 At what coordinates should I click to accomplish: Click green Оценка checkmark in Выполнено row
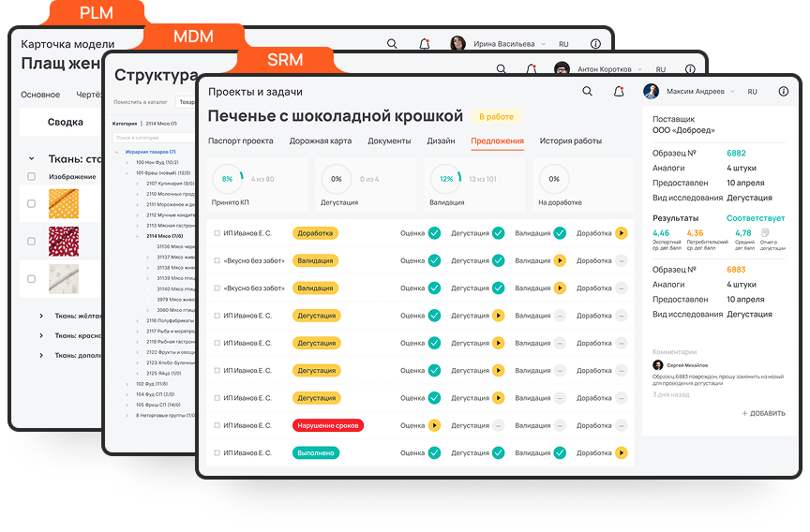tap(434, 452)
